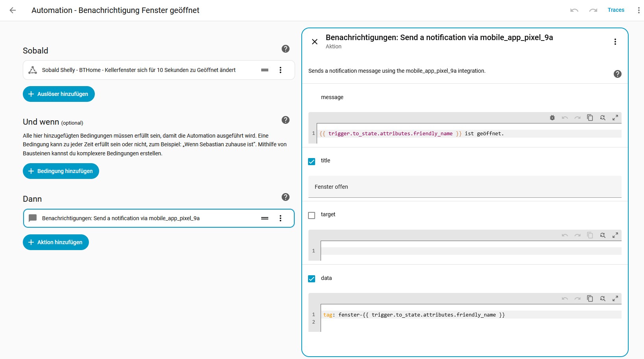Click the help icon next to Sobald

tap(286, 49)
